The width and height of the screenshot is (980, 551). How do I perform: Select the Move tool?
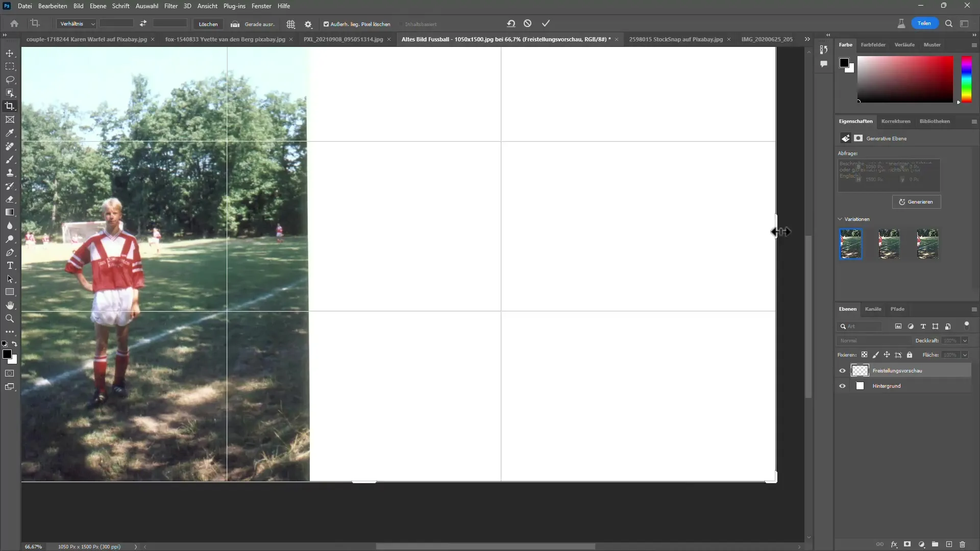10,53
